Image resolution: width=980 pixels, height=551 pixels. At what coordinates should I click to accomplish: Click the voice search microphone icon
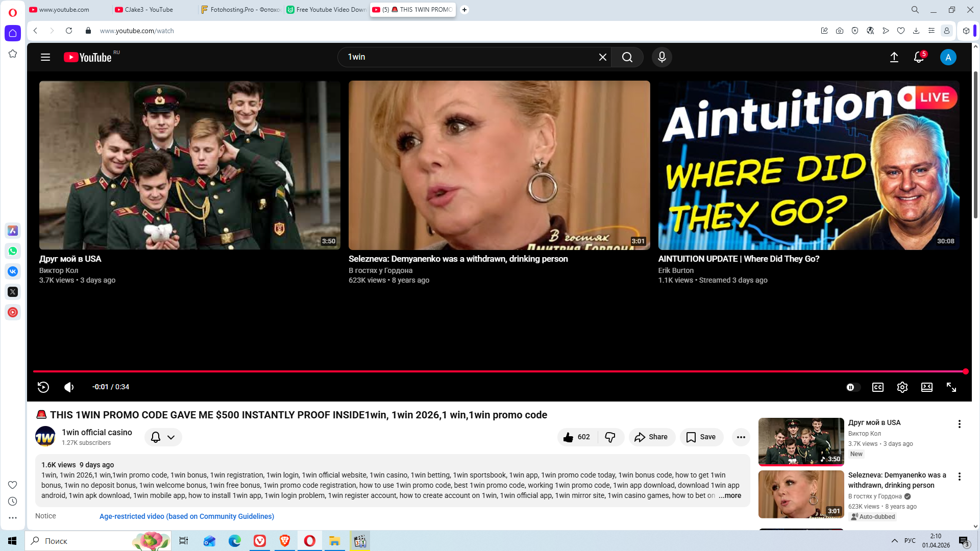(x=661, y=57)
